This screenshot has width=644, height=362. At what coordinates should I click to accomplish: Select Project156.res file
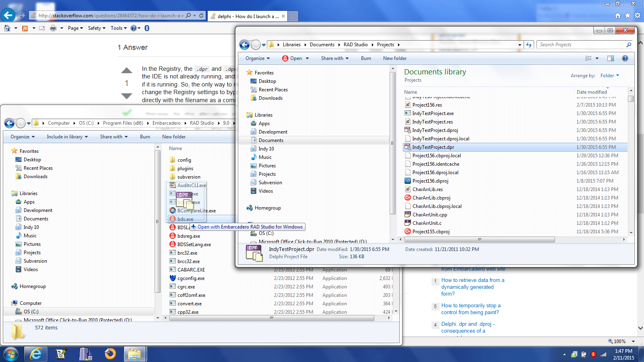pyautogui.click(x=427, y=105)
